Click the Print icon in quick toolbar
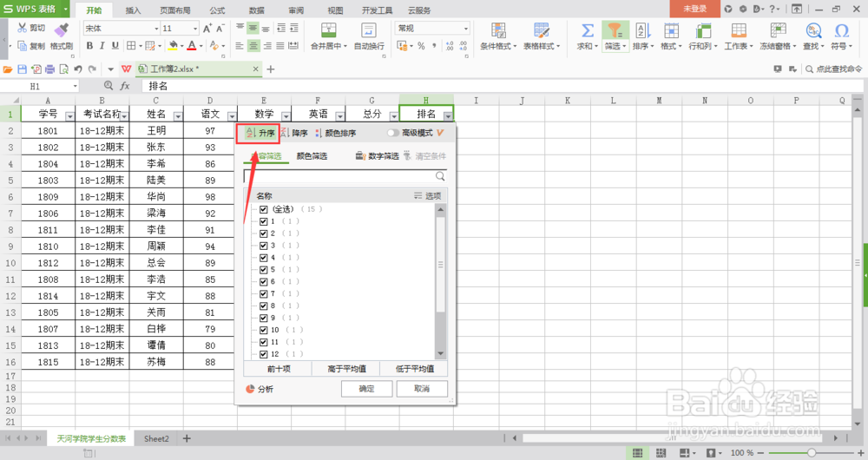868x460 pixels. 49,69
